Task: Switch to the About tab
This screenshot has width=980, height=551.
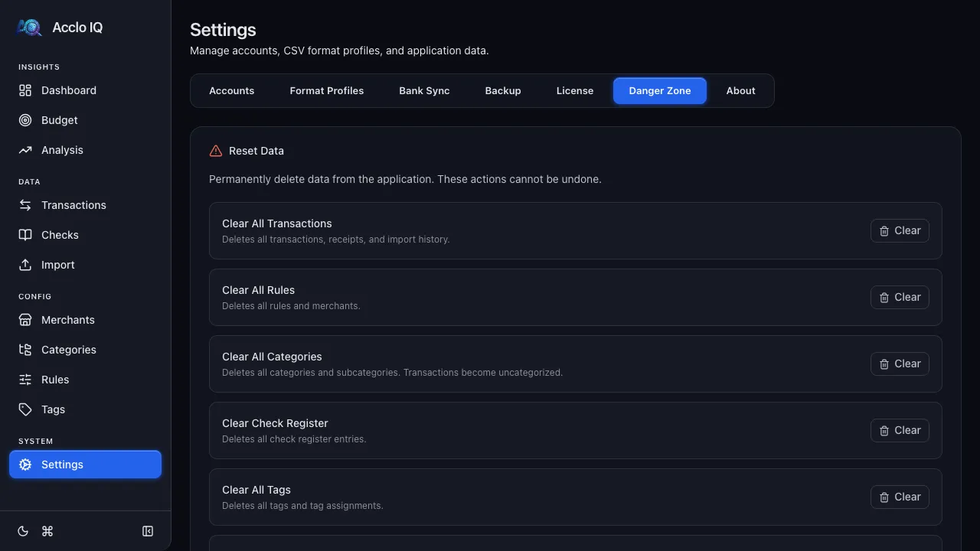Action: (741, 90)
